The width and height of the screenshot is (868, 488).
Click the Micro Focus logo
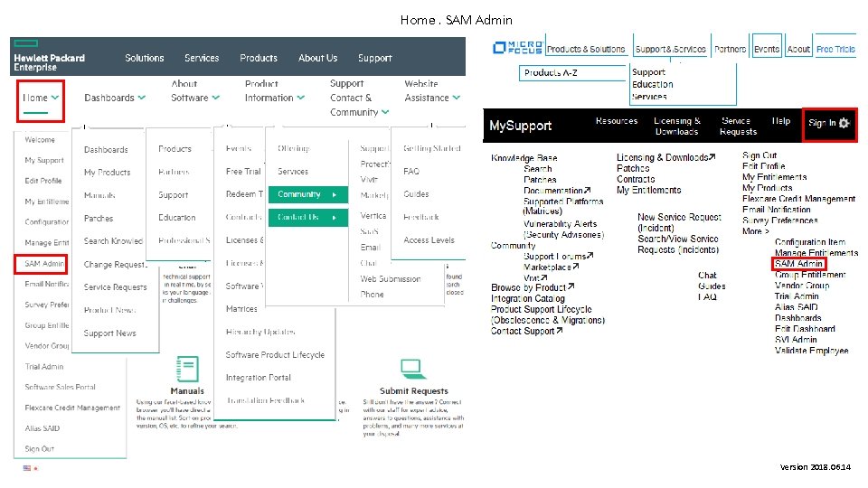click(517, 48)
